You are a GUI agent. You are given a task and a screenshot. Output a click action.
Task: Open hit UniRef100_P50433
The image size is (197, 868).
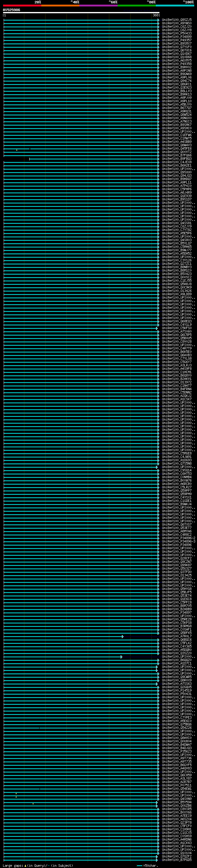click(177, 33)
